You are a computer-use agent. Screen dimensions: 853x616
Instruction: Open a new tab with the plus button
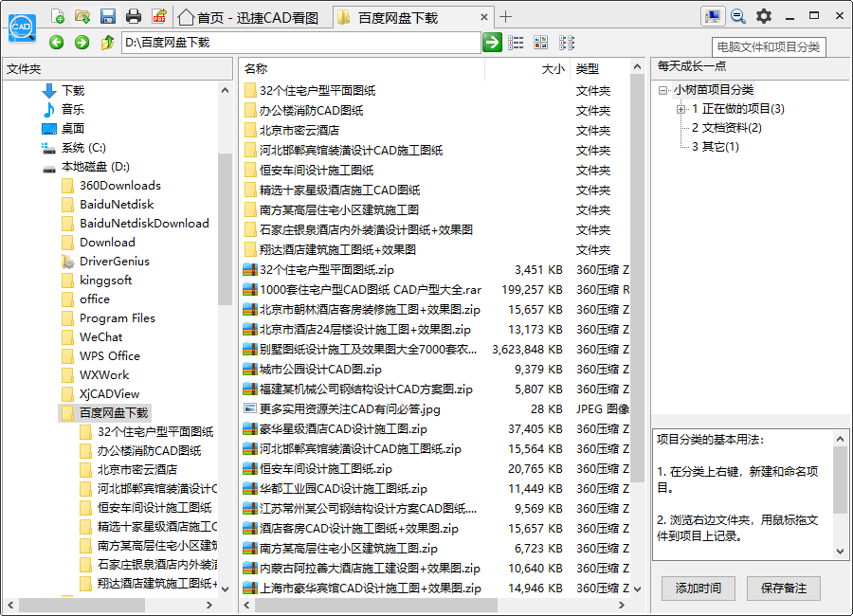(x=505, y=17)
